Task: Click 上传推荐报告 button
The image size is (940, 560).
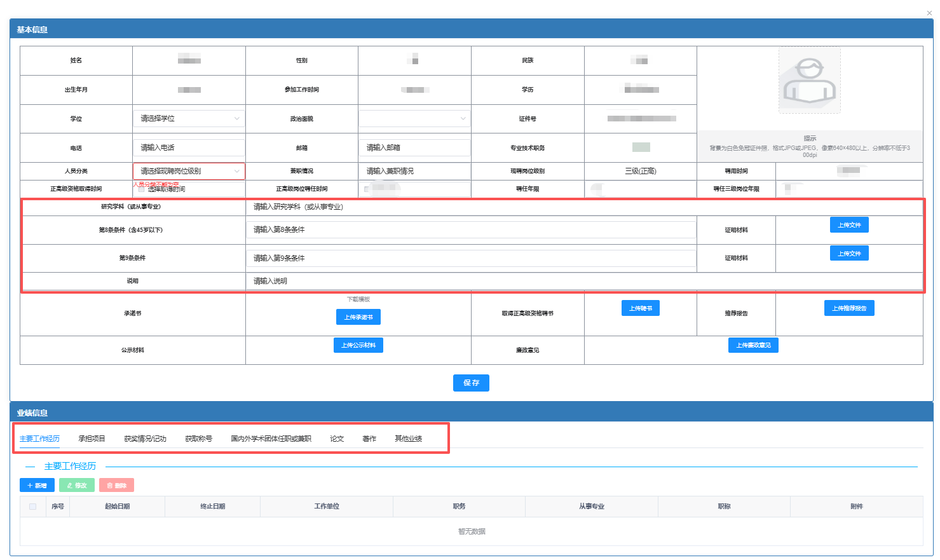Action: 849,308
